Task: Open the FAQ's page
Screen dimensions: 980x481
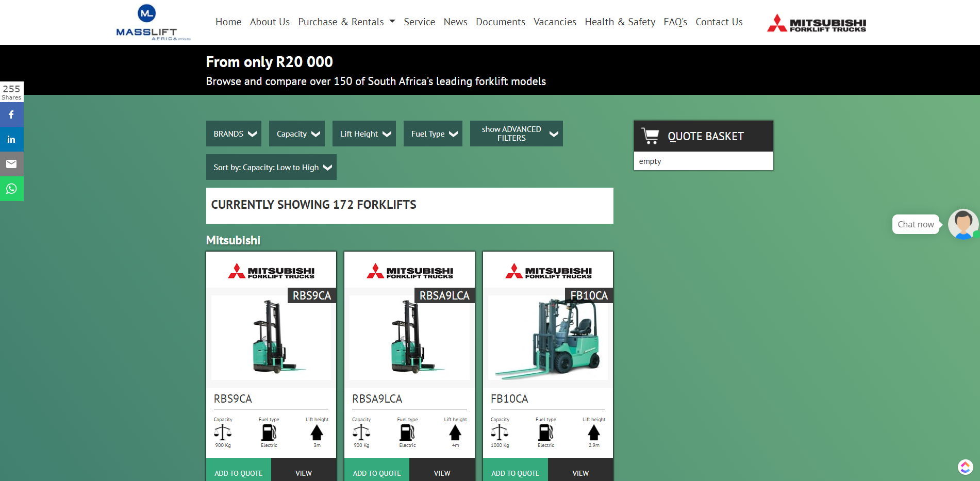Action: 675,22
